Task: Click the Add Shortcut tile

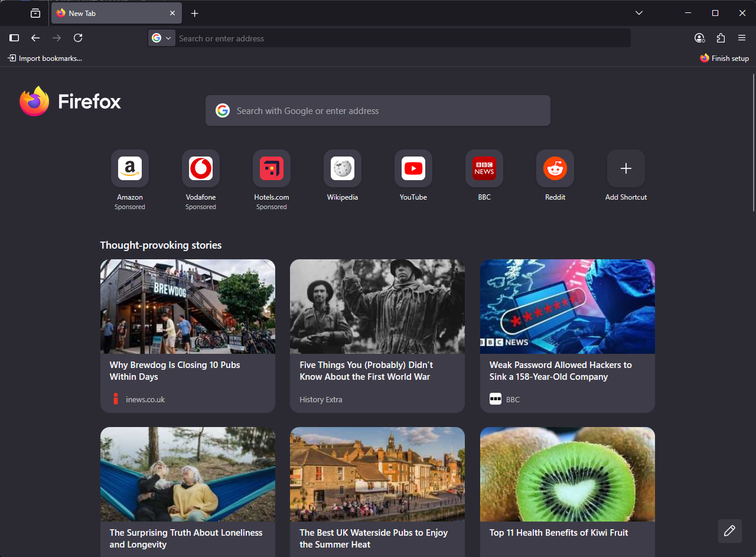Action: 625,169
